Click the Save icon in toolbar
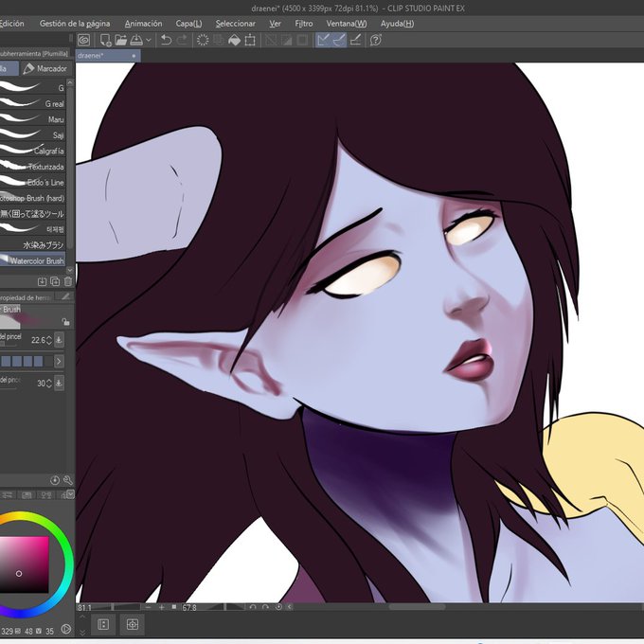 pos(136,40)
